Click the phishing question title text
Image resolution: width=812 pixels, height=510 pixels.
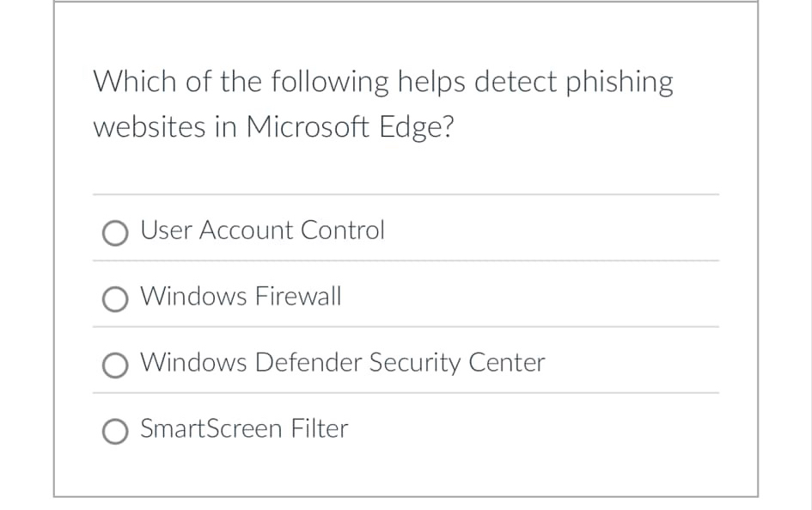pyautogui.click(x=383, y=103)
